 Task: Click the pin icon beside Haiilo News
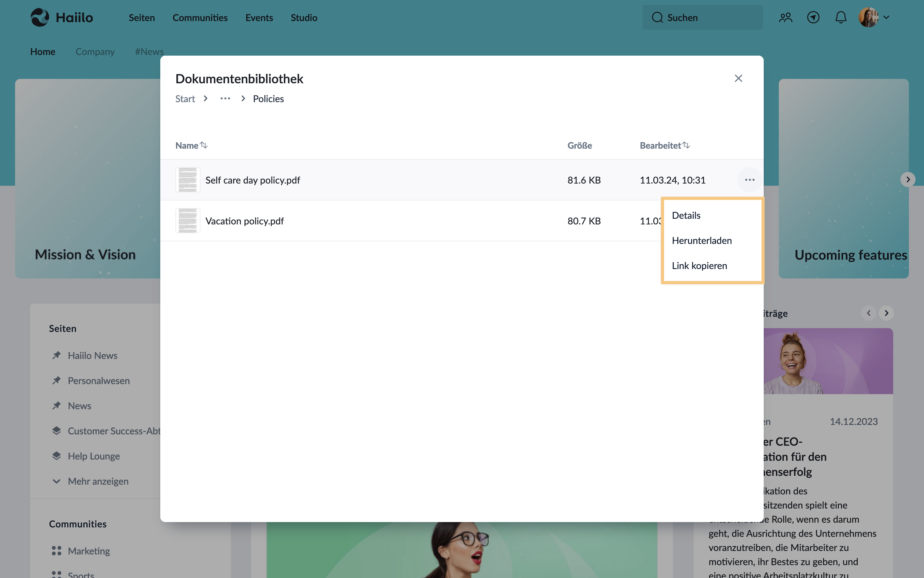click(x=57, y=355)
